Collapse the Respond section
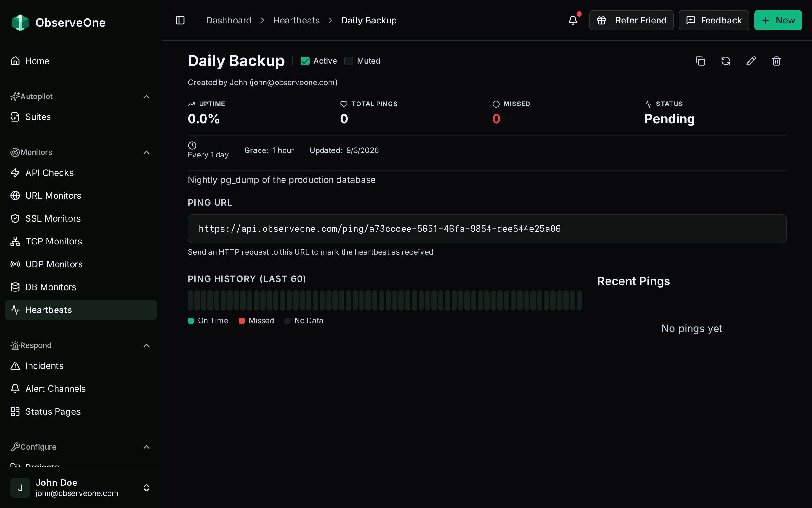This screenshot has height=508, width=812. click(x=147, y=345)
